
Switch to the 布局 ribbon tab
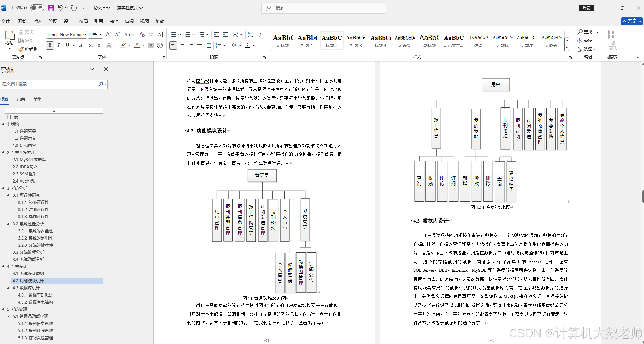83,21
